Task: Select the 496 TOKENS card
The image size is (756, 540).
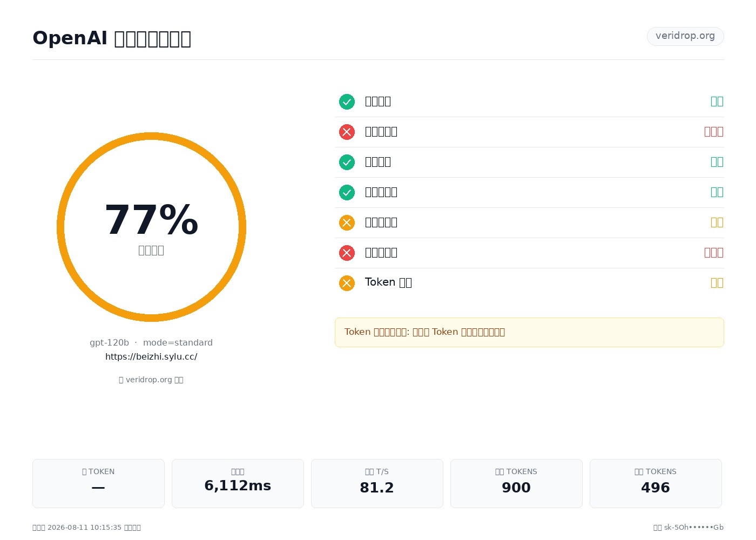Action: 656,483
